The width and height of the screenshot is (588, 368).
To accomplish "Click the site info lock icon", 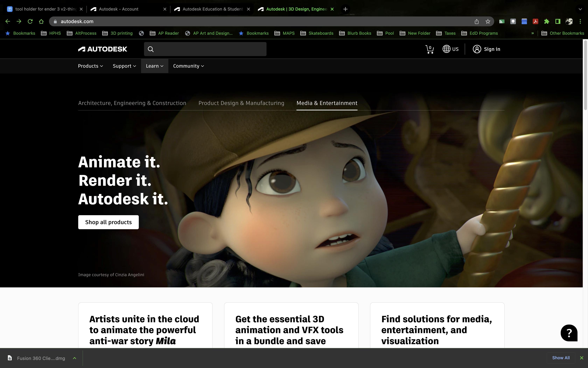I will click(55, 21).
